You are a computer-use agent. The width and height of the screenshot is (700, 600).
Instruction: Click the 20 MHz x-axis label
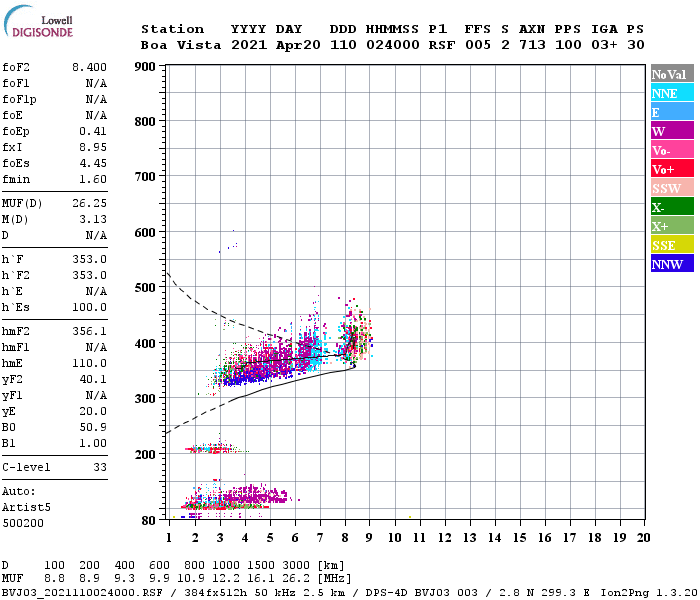click(643, 538)
